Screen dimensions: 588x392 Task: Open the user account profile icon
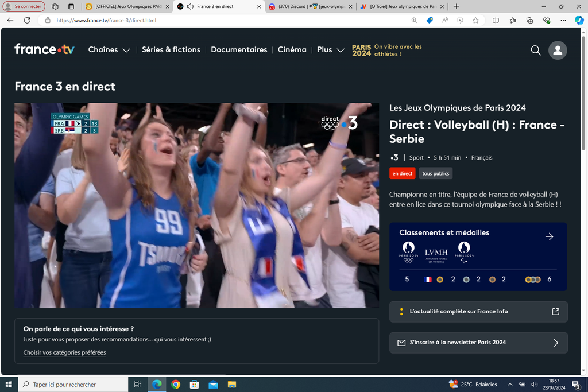(557, 51)
